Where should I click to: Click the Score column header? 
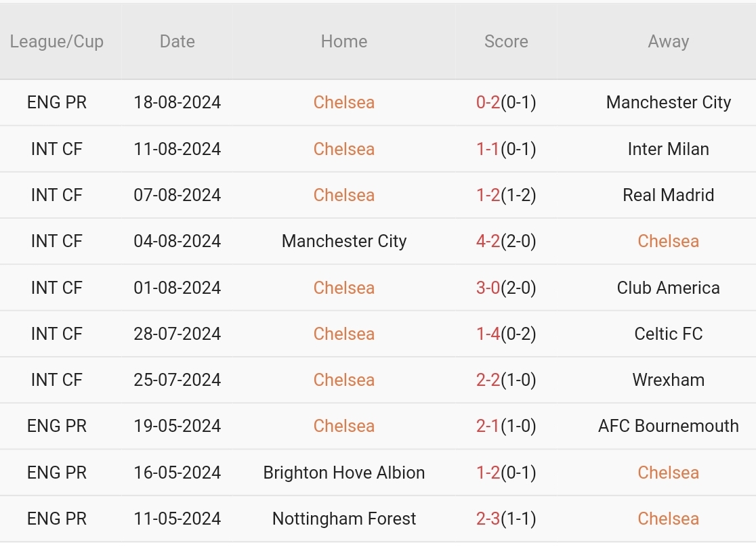(506, 41)
